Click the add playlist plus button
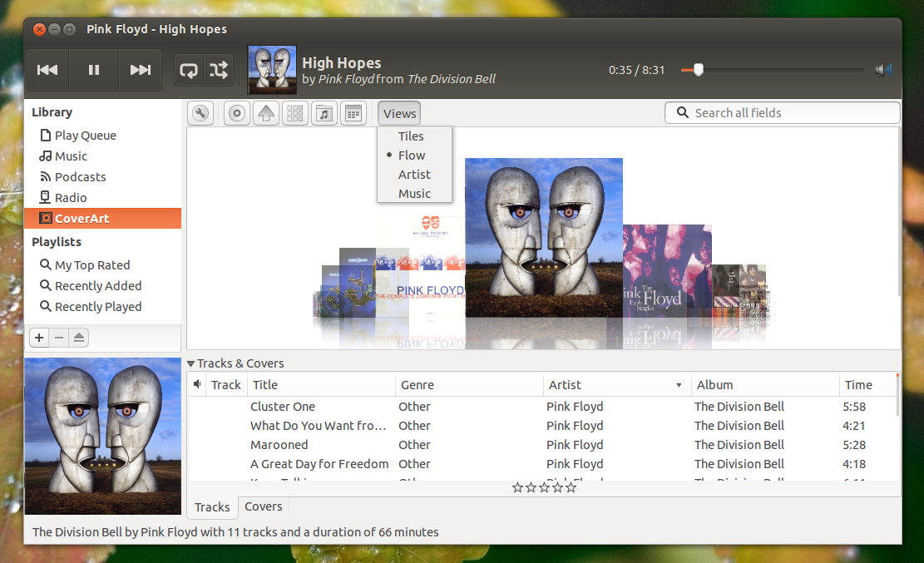Image resolution: width=924 pixels, height=563 pixels. [x=39, y=338]
